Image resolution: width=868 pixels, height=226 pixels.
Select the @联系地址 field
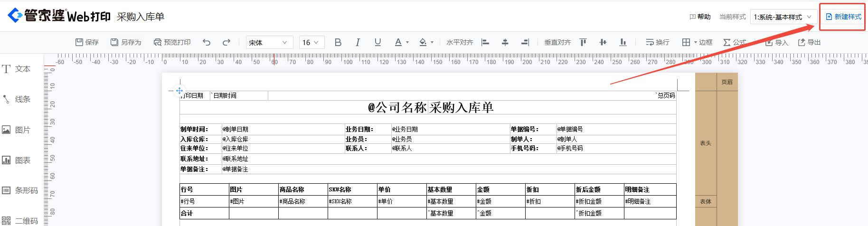[449, 159]
